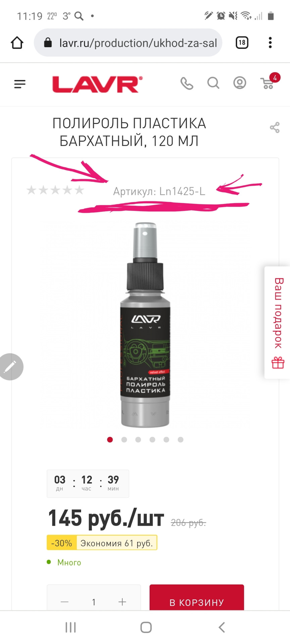The width and height of the screenshot is (290, 644).
Task: Select the first product image dot
Action: tap(110, 440)
